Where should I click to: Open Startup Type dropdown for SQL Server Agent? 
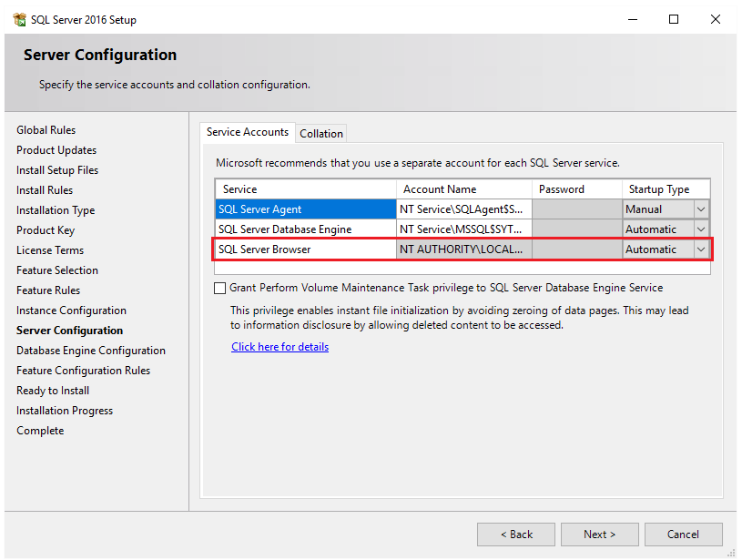point(701,209)
